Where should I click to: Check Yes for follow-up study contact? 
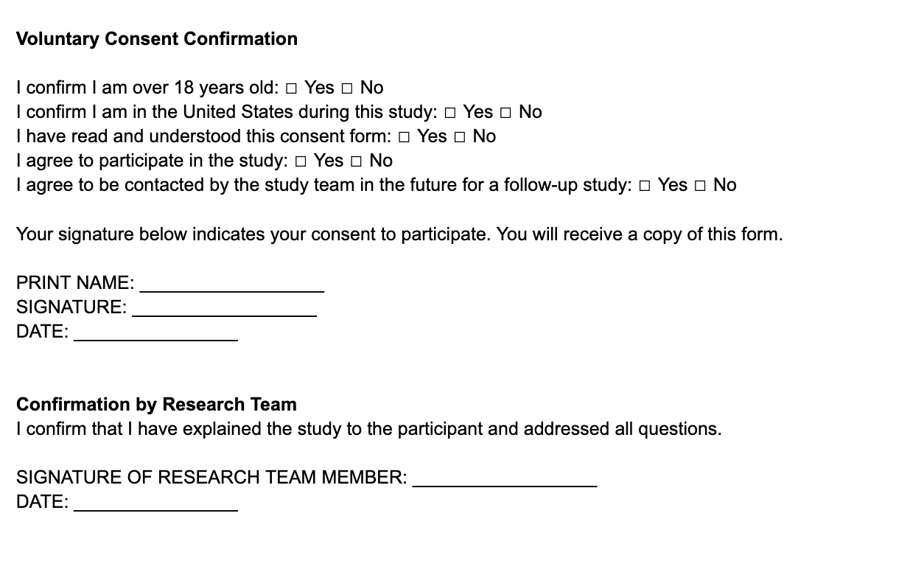coord(645,186)
